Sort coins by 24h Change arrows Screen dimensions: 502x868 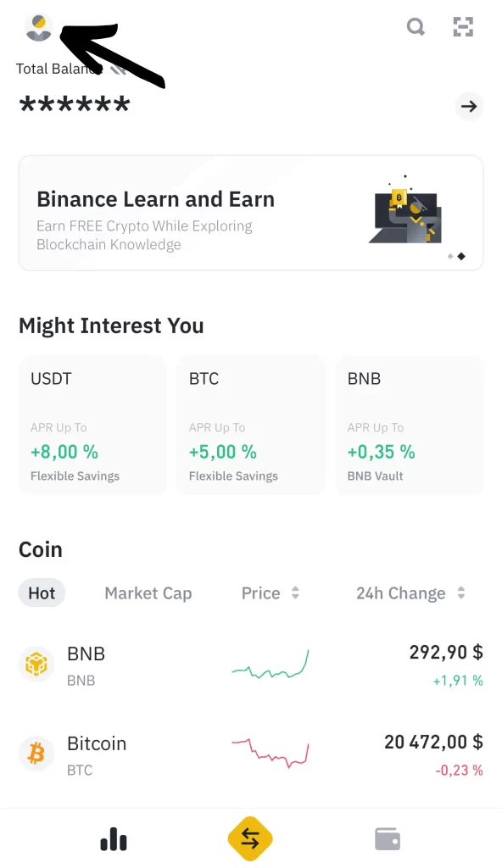point(461,593)
